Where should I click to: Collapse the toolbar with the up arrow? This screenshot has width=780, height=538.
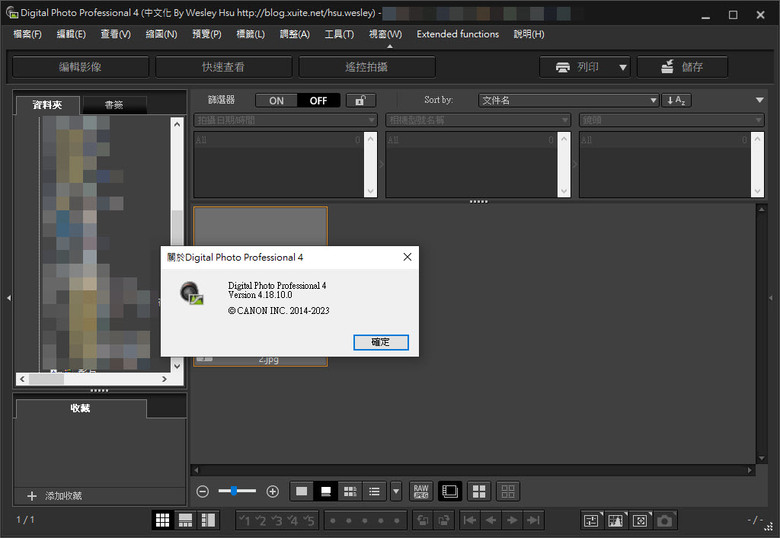[390, 46]
